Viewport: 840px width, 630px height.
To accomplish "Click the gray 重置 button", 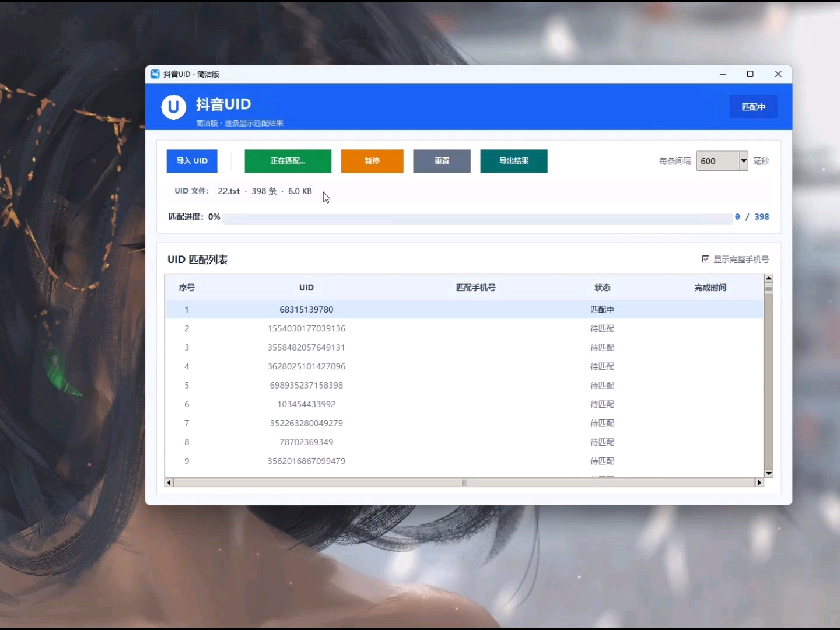I will pos(442,161).
